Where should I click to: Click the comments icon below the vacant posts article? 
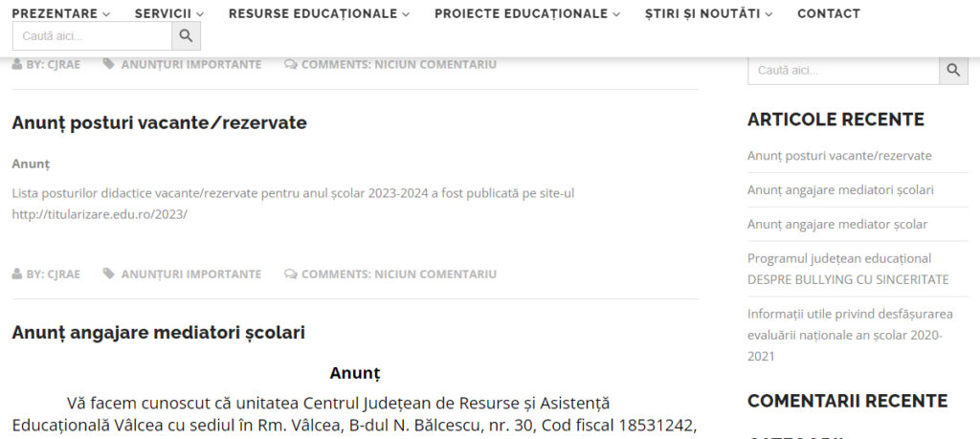(x=290, y=274)
